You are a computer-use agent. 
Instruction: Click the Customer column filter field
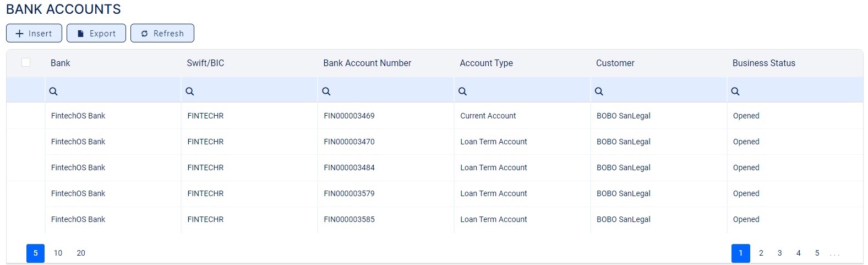[663, 91]
